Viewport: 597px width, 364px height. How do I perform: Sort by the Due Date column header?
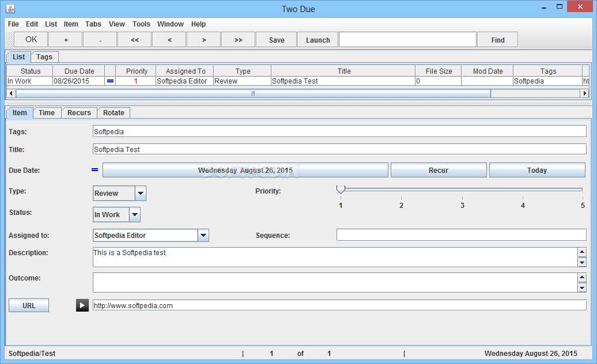point(79,71)
